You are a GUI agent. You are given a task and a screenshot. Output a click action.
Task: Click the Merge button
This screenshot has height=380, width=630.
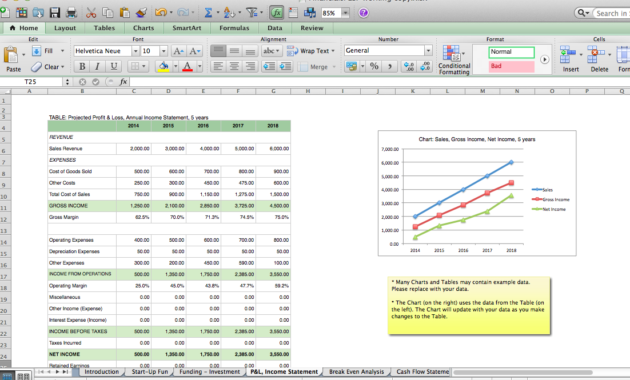pyautogui.click(x=317, y=67)
